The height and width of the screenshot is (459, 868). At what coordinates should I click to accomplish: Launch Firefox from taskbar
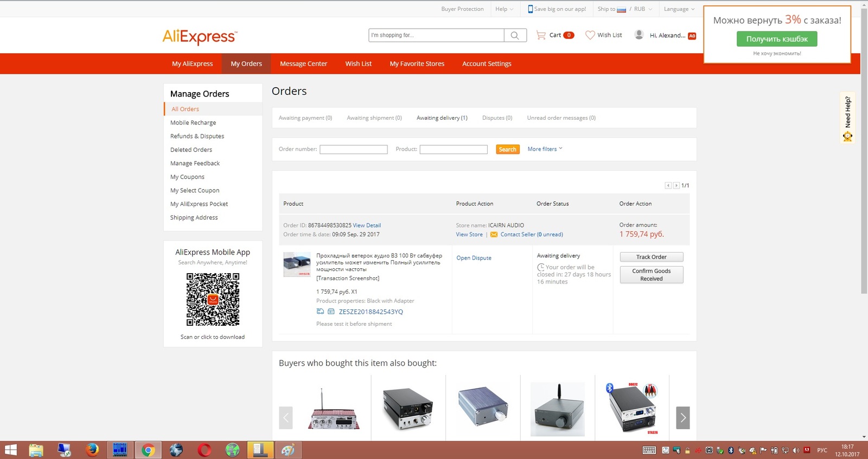(x=92, y=450)
